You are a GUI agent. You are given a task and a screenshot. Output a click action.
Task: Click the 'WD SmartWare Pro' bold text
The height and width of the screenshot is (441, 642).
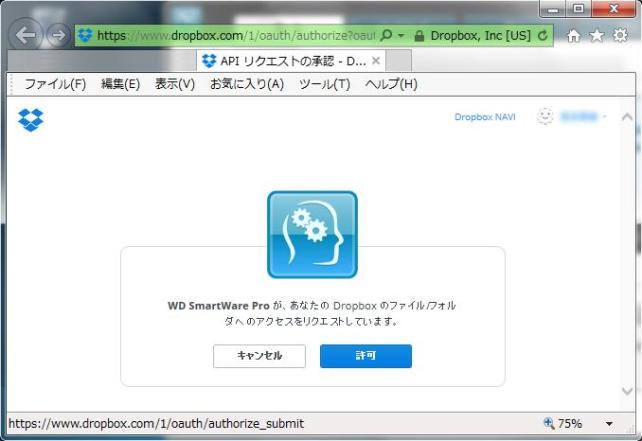tap(219, 306)
